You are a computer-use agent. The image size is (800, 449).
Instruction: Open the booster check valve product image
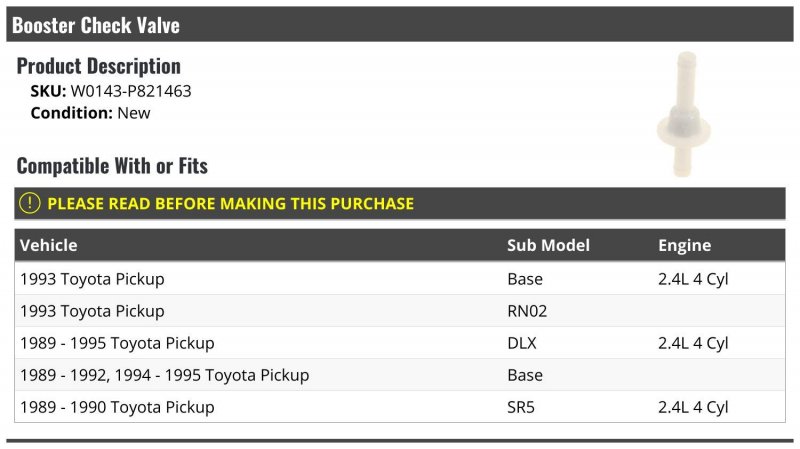pos(684,114)
